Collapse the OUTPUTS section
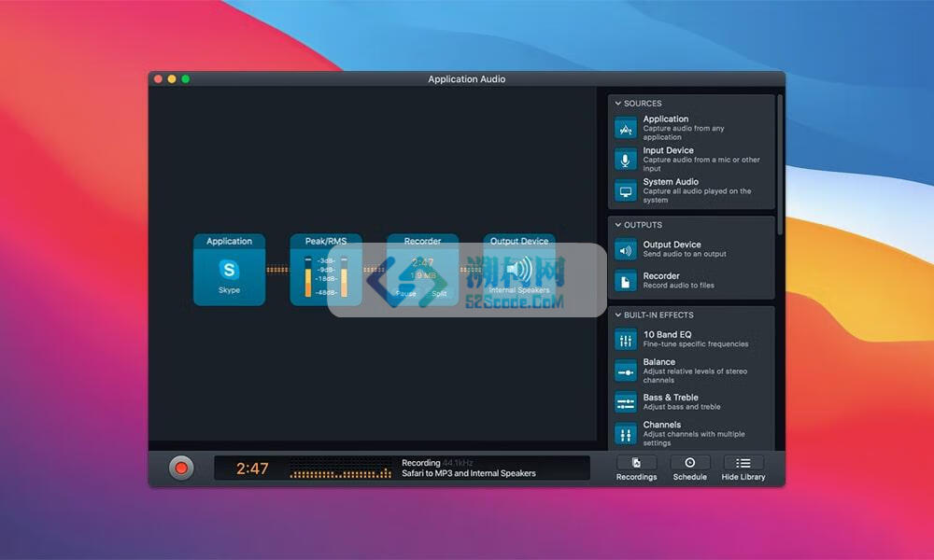934x560 pixels. click(617, 225)
